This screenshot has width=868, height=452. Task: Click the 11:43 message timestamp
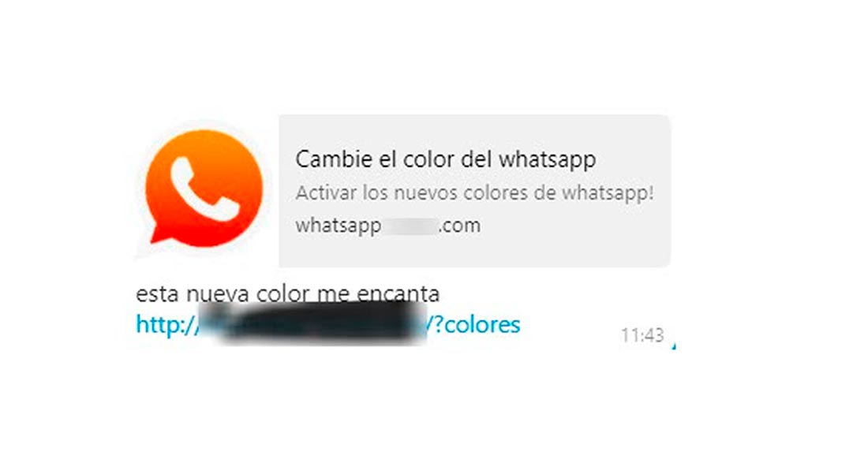(642, 335)
